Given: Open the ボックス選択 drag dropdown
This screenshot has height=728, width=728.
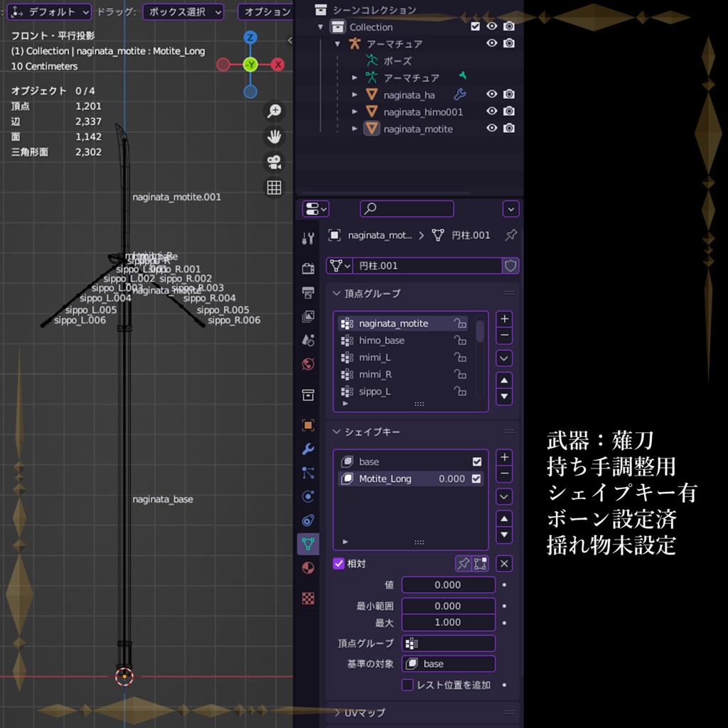Looking at the screenshot, I should pyautogui.click(x=183, y=12).
